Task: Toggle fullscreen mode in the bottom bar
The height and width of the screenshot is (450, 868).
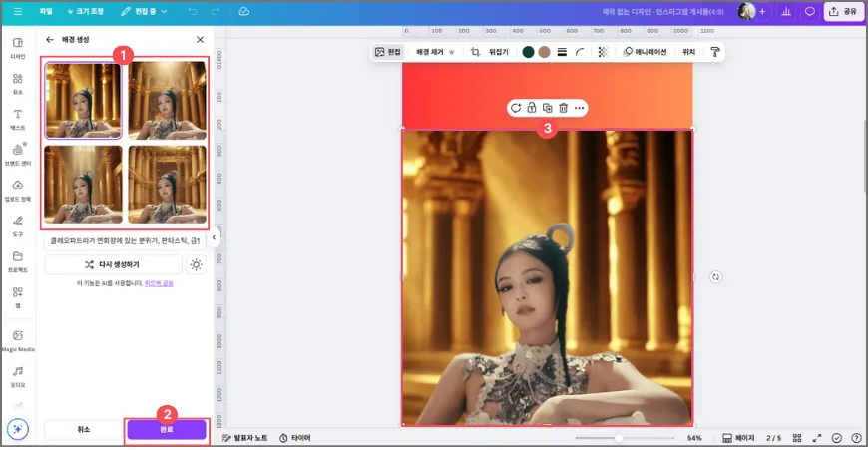Action: tap(817, 438)
